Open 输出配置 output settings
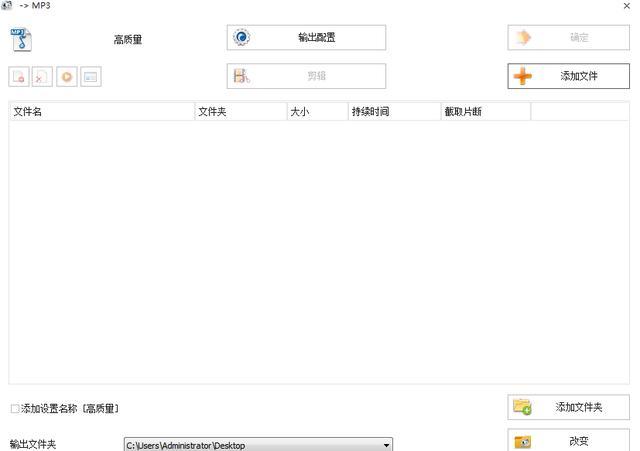This screenshot has width=640, height=451. coord(306,38)
